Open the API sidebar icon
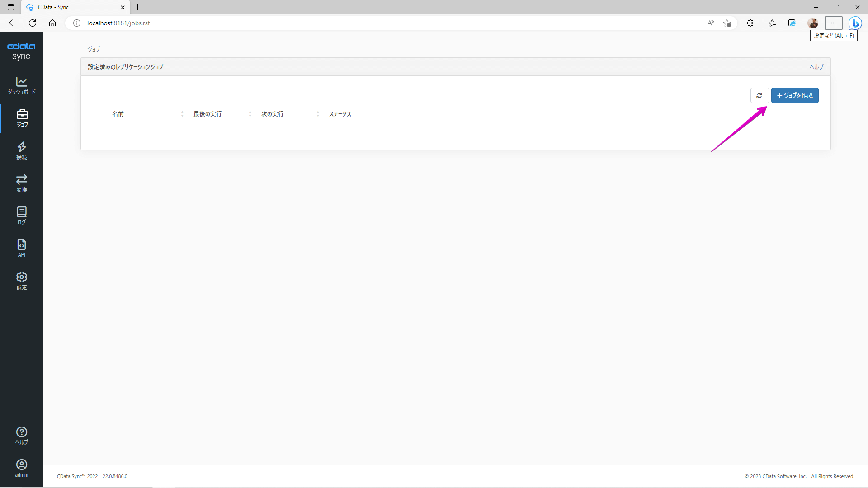This screenshot has width=868, height=488. [21, 248]
